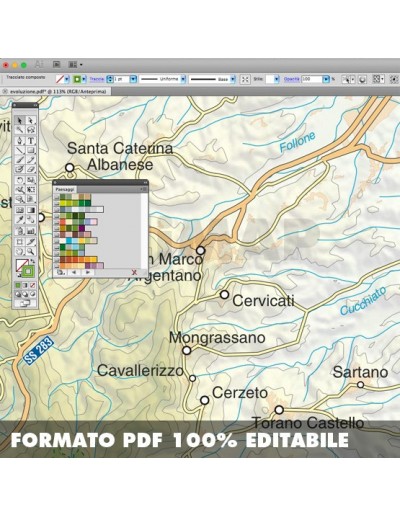Screen dimensions: 400x517
Task: Enable Draw Behind mode
Action: coord(25,294)
